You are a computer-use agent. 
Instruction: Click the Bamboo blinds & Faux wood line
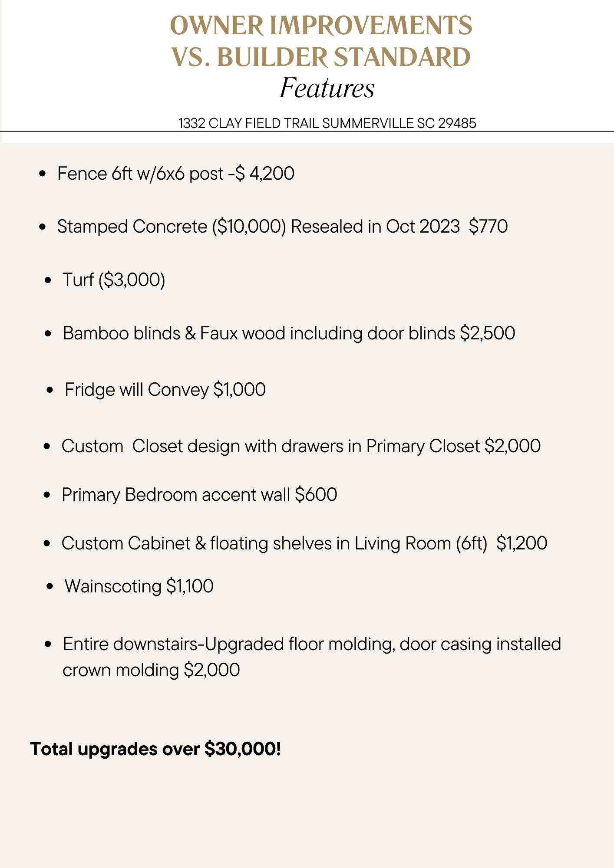click(289, 334)
